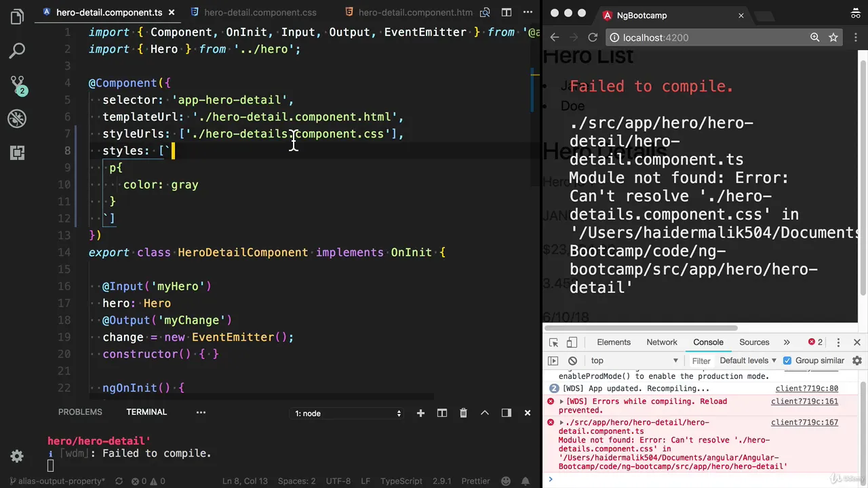The height and width of the screenshot is (488, 868).
Task: Open the 'top' JavaScript context dropdown
Action: pos(633,361)
